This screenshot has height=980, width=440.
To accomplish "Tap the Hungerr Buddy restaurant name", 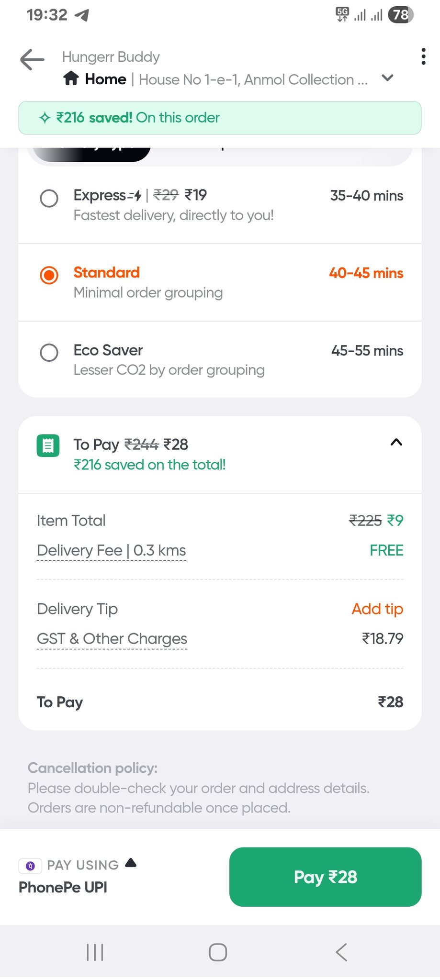I will [111, 57].
